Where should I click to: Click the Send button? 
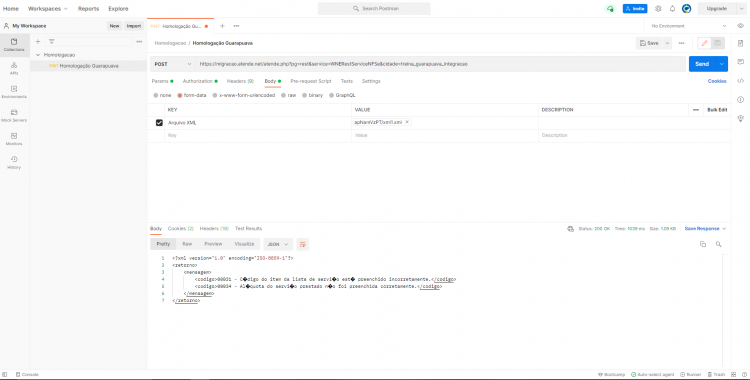pyautogui.click(x=702, y=64)
